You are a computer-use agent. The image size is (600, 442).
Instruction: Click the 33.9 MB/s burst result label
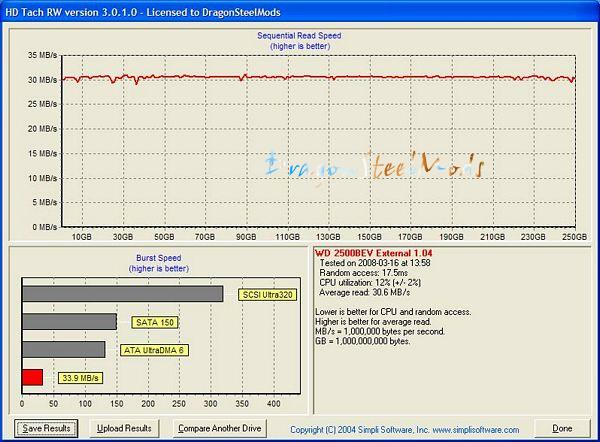tap(79, 378)
